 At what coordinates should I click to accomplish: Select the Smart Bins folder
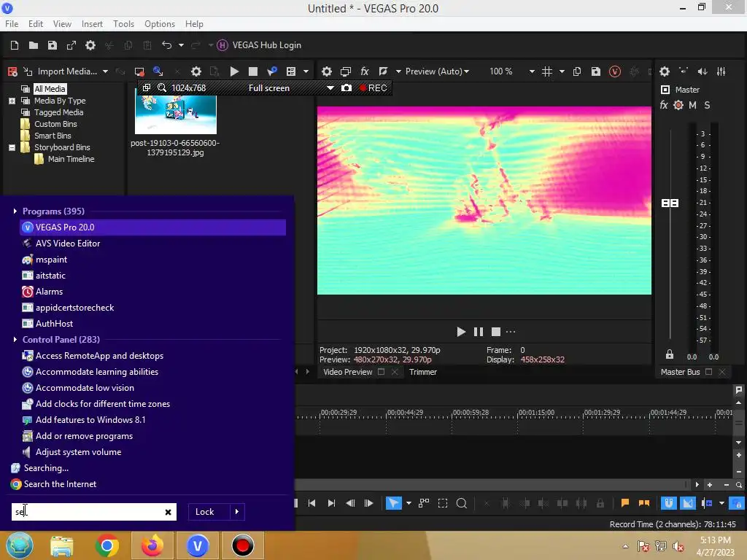pyautogui.click(x=53, y=136)
